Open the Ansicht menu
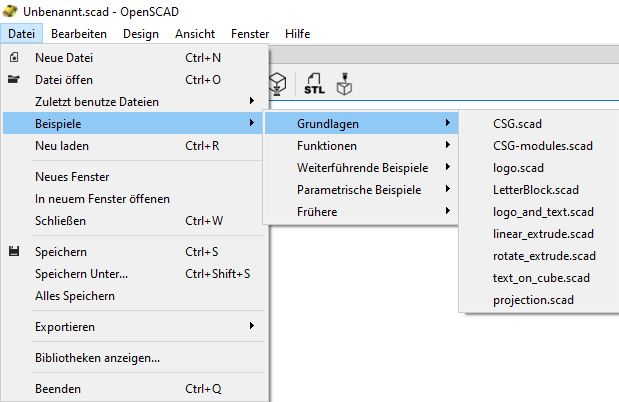619x402 pixels. (195, 34)
